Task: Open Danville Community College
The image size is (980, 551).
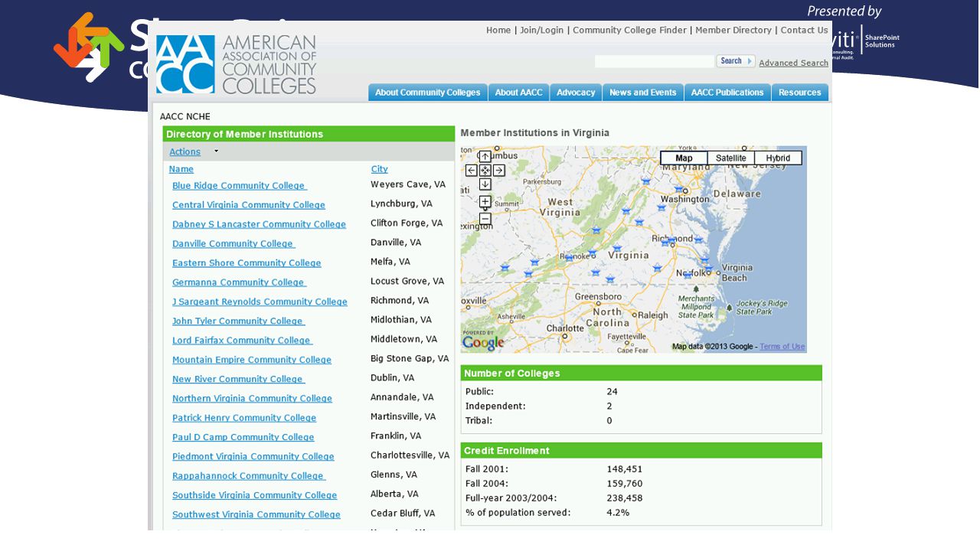Action: coord(234,243)
